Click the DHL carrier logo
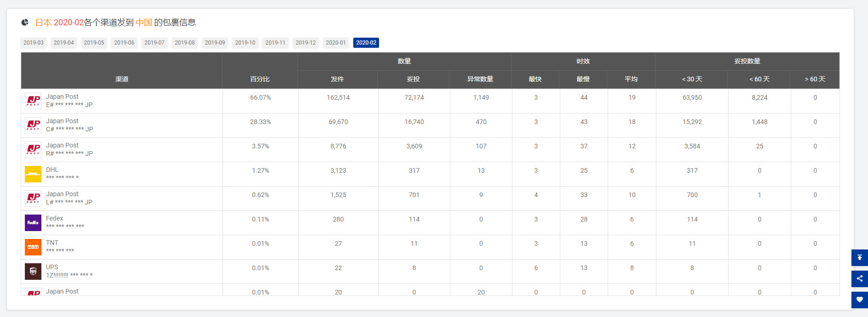868x317 pixels. 33,174
